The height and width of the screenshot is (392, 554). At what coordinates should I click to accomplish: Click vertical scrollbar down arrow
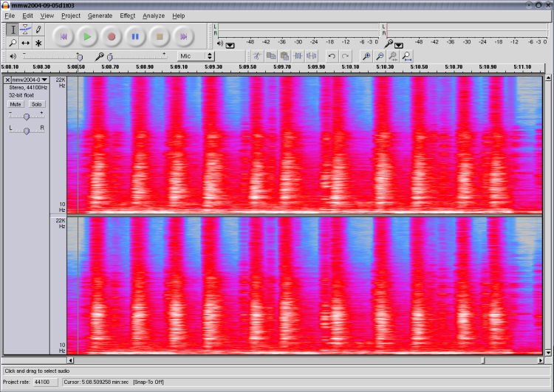point(548,352)
